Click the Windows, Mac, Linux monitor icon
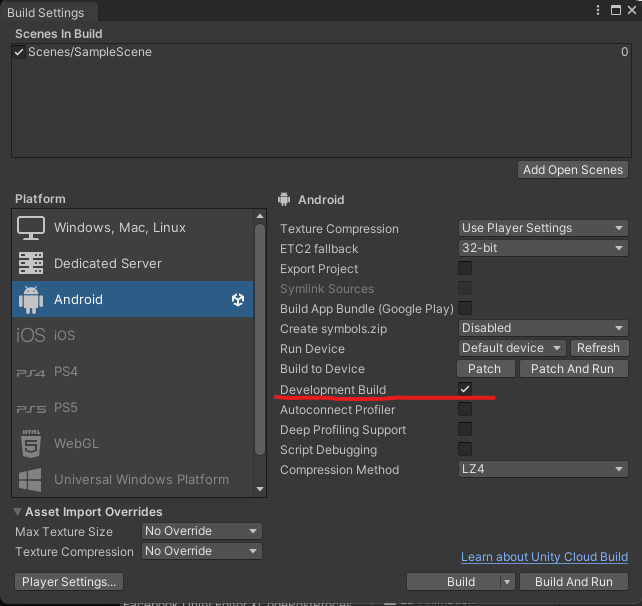This screenshot has height=606, width=642. [x=31, y=228]
